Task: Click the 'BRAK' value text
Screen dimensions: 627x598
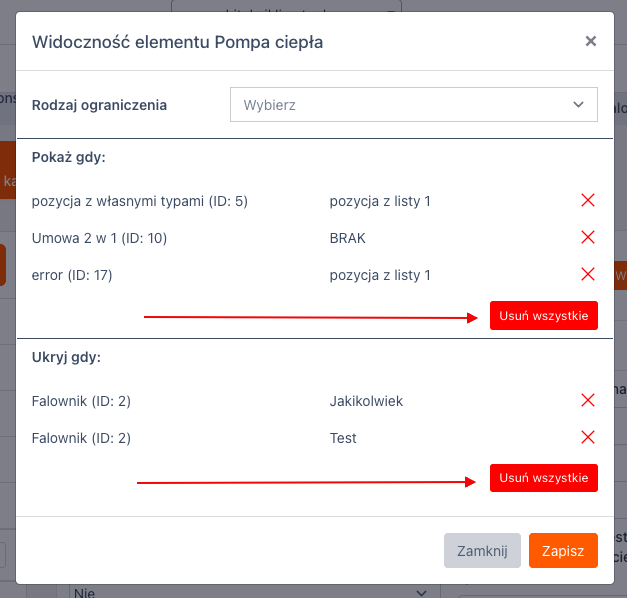Action: [x=347, y=238]
